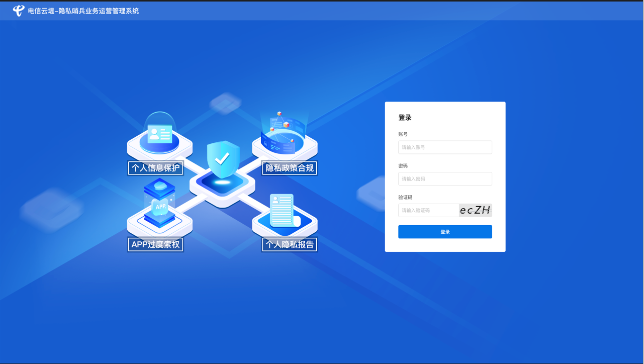644x364 pixels.
Task: Focus the 验证码 captcha input field
Action: (428, 210)
